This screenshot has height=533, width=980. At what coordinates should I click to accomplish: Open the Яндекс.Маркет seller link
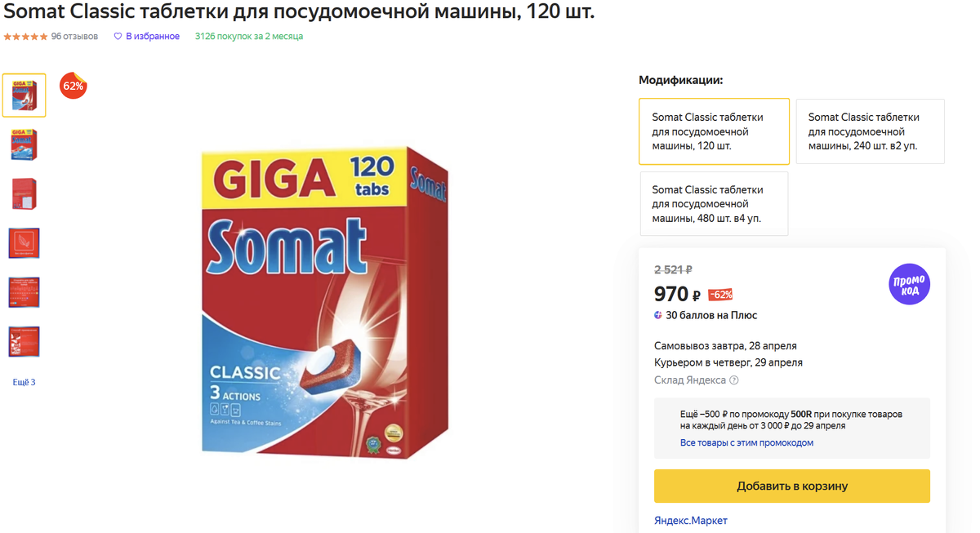click(x=691, y=521)
